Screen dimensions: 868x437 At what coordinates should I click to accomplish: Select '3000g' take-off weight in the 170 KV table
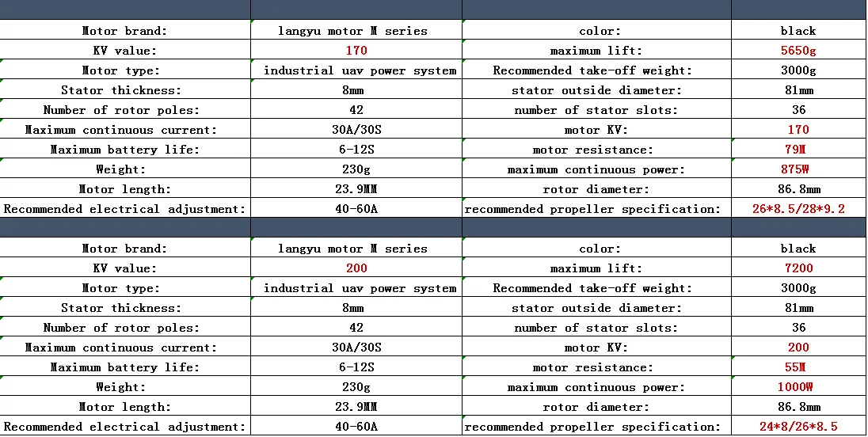pos(798,70)
